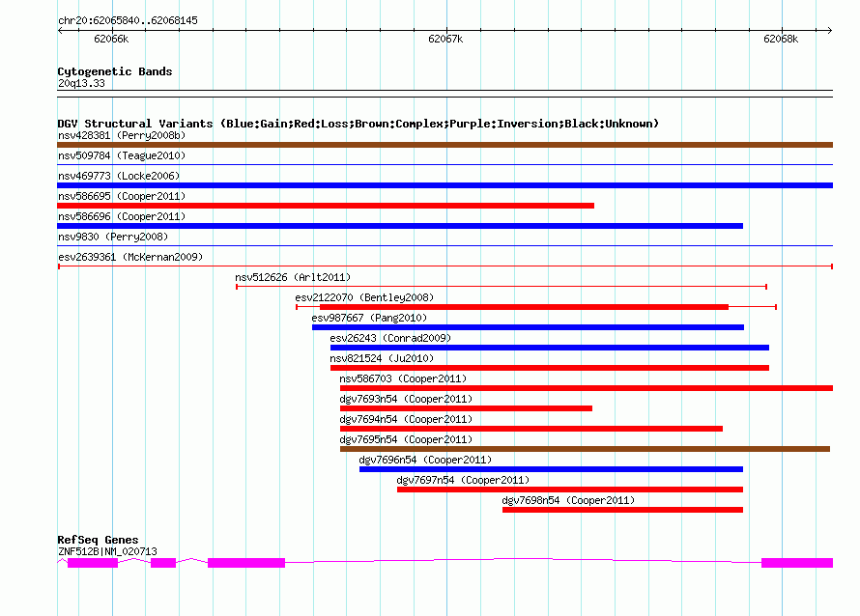Open the dgv7695n54 (Cooper2011) label
This screenshot has width=860, height=616.
pos(406,439)
